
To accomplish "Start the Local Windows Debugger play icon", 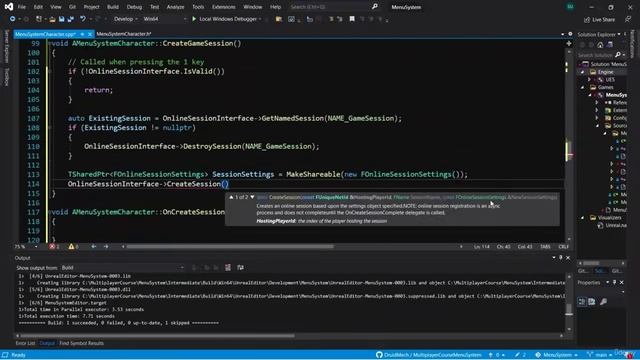I will pos(194,19).
